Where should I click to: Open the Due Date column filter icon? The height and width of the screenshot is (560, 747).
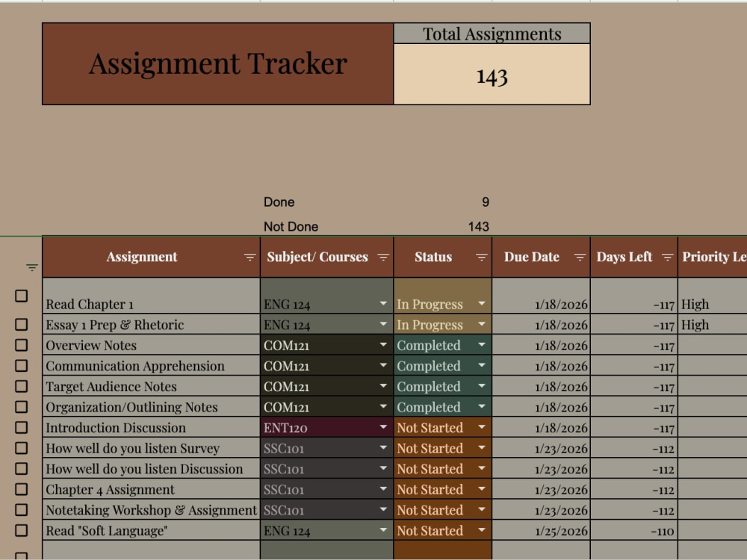pyautogui.click(x=580, y=257)
